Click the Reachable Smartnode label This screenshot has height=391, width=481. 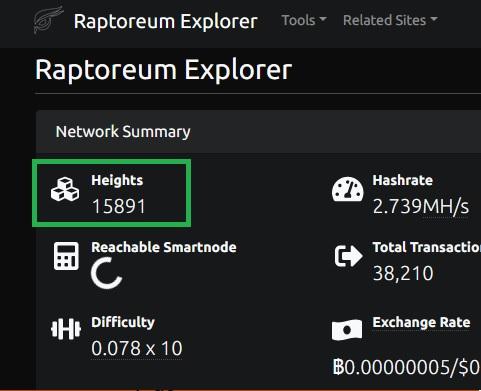(164, 247)
